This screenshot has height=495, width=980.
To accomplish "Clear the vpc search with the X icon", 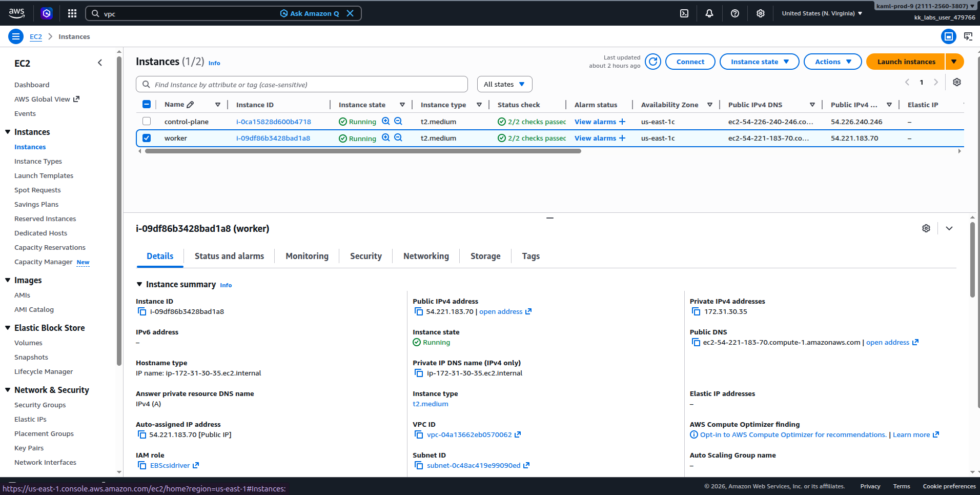I will click(350, 13).
